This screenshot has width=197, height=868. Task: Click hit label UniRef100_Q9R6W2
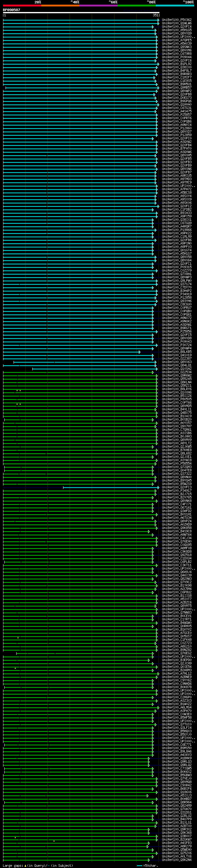[177, 376]
